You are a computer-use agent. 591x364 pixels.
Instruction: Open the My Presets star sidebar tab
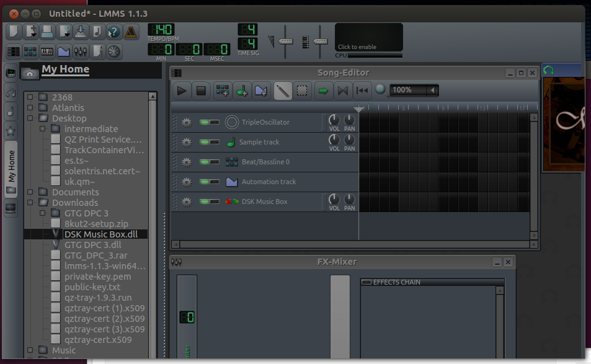point(11,131)
